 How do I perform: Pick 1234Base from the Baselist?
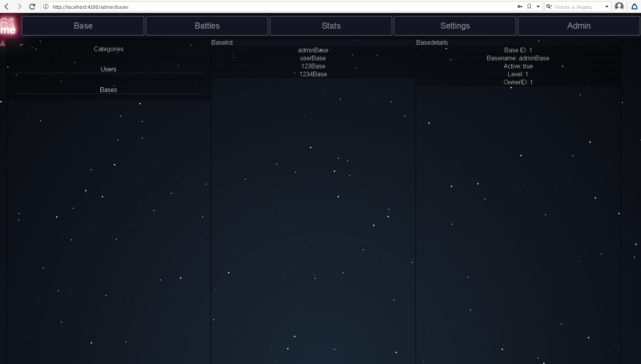pos(313,74)
